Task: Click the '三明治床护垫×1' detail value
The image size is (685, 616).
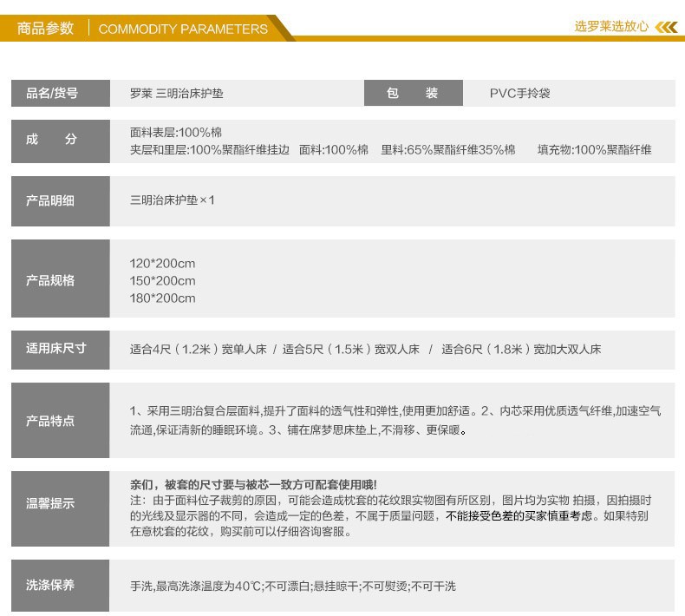Action: tap(173, 200)
